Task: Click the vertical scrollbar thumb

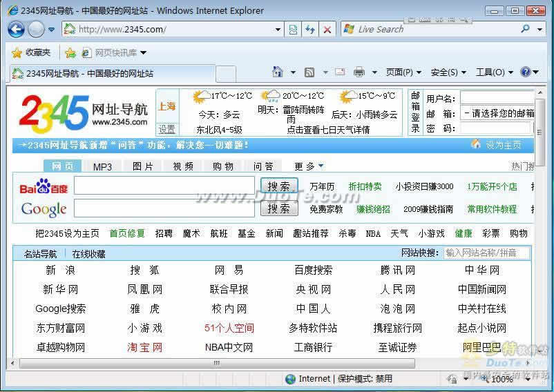Action: [539, 133]
